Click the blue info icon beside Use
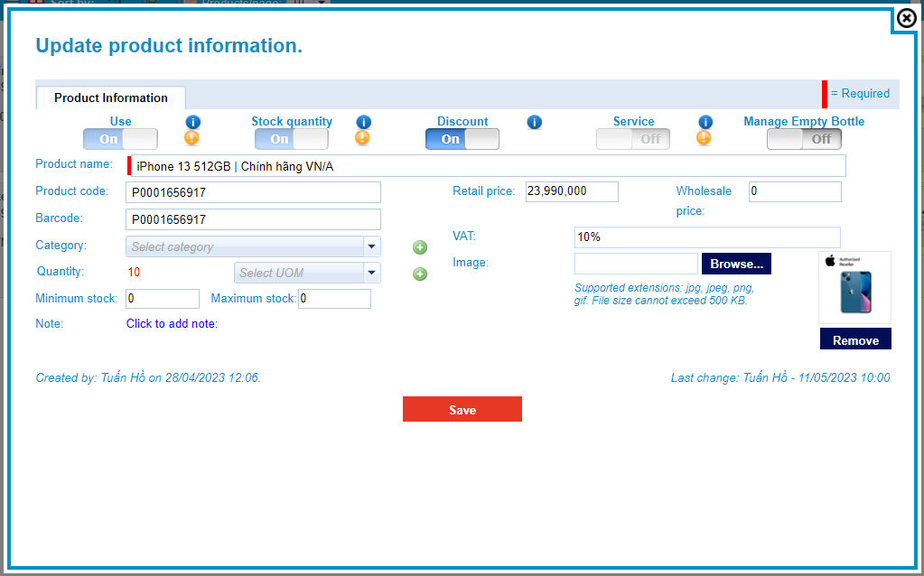The width and height of the screenshot is (924, 576). [x=192, y=122]
